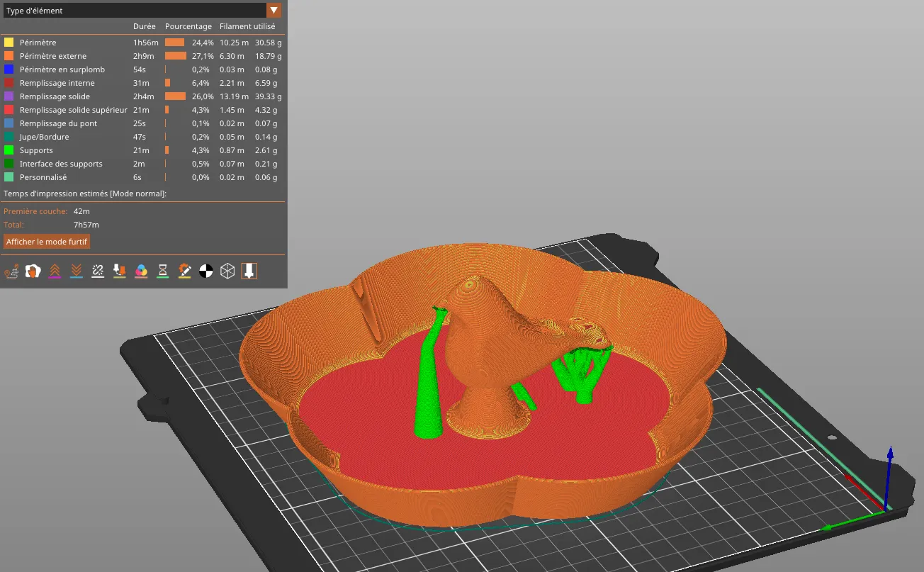Toggle print pauses hourglass icon

click(x=163, y=271)
